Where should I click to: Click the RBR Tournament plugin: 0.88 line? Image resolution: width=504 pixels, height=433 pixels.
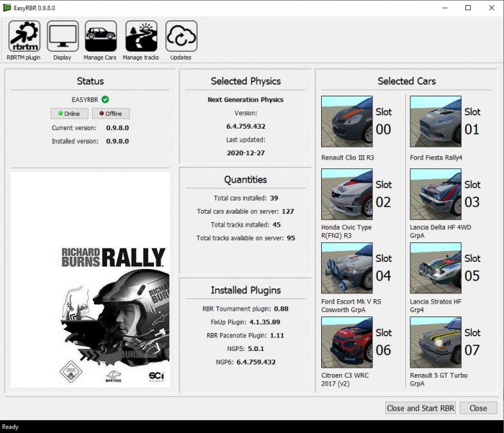pyautogui.click(x=246, y=309)
